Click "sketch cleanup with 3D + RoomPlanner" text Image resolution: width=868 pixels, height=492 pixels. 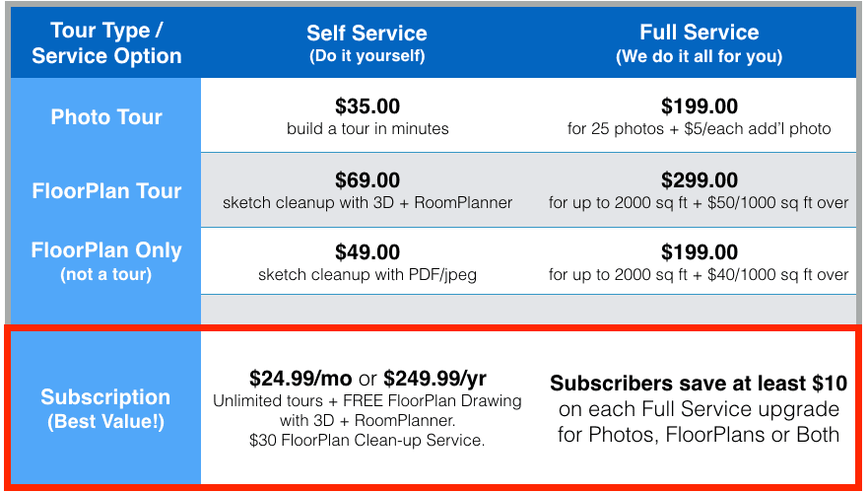(367, 203)
